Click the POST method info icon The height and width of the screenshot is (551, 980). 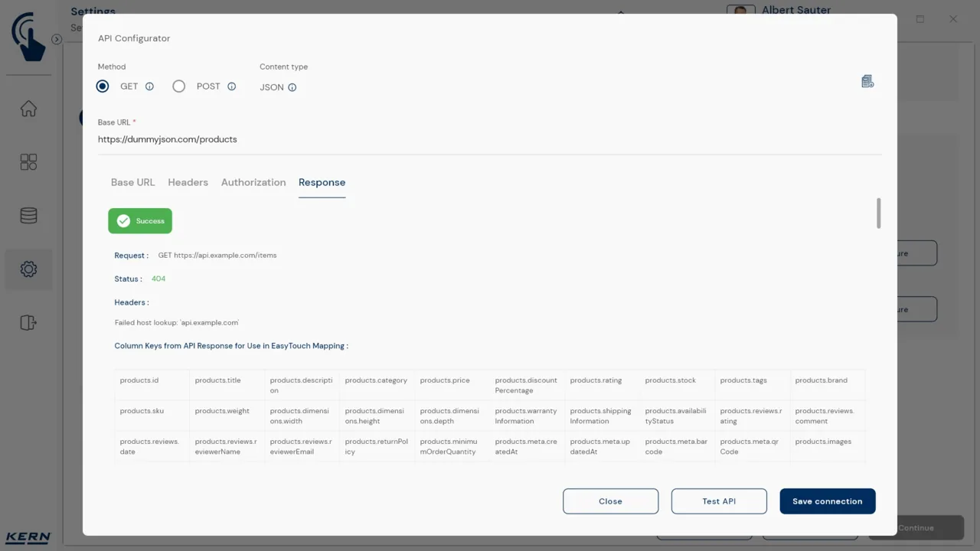pyautogui.click(x=231, y=86)
